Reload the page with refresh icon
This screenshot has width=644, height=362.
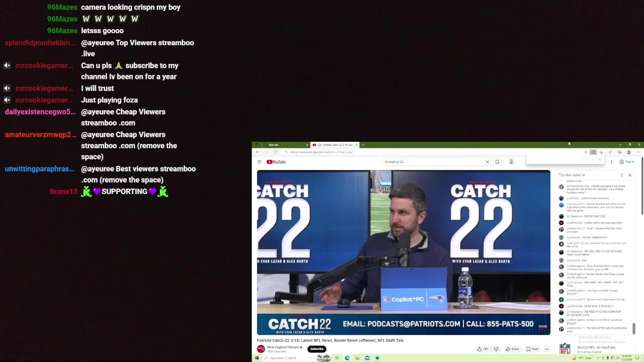(x=275, y=152)
